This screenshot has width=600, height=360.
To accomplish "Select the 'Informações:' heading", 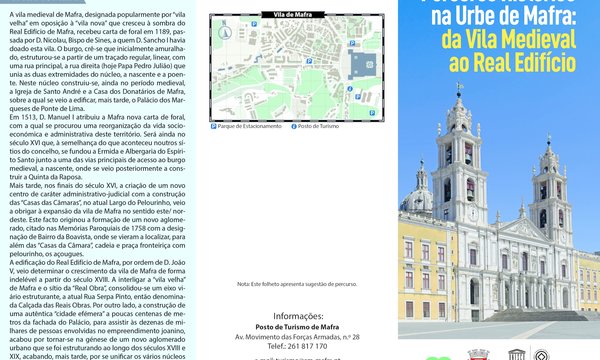I will (x=298, y=316).
